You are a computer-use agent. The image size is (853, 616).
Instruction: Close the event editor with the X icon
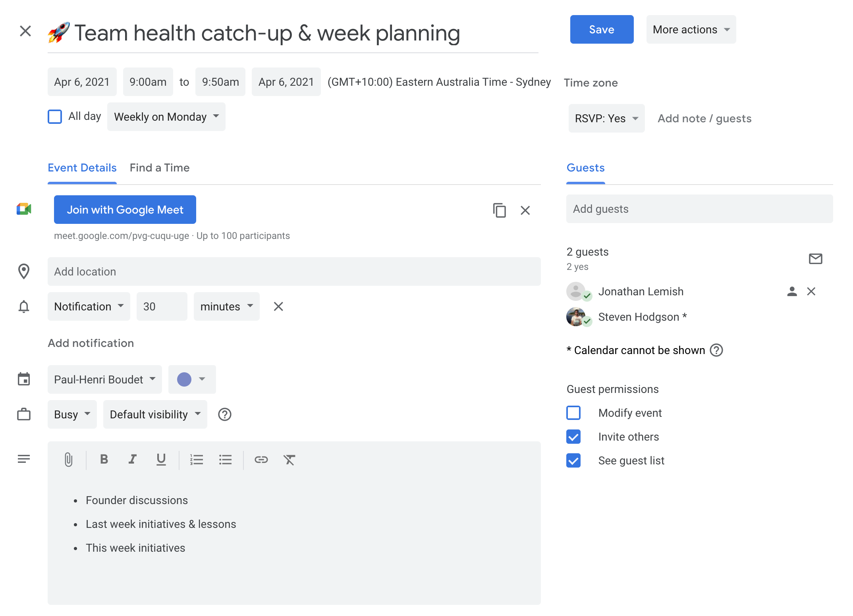click(x=25, y=31)
